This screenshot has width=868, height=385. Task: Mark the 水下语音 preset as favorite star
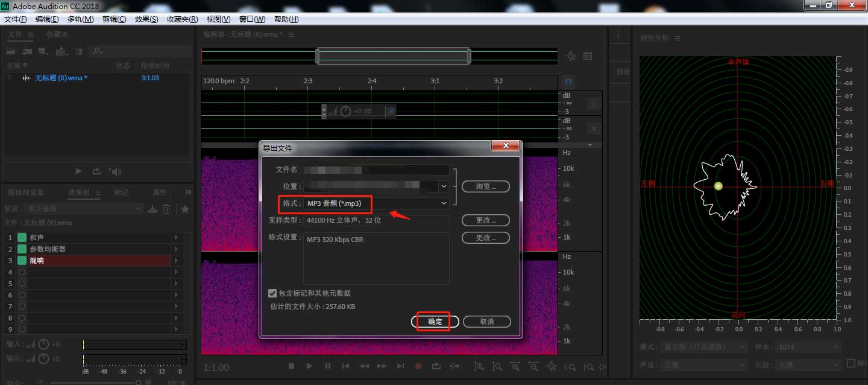point(184,208)
